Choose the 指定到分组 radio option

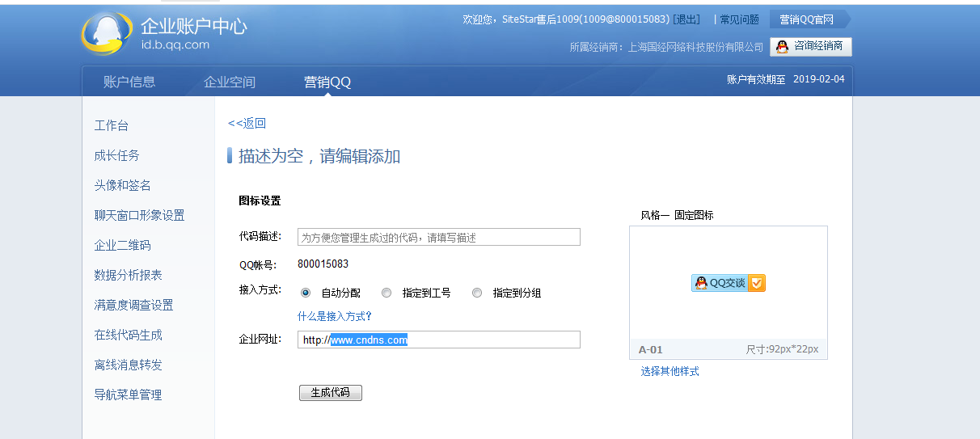click(x=477, y=293)
